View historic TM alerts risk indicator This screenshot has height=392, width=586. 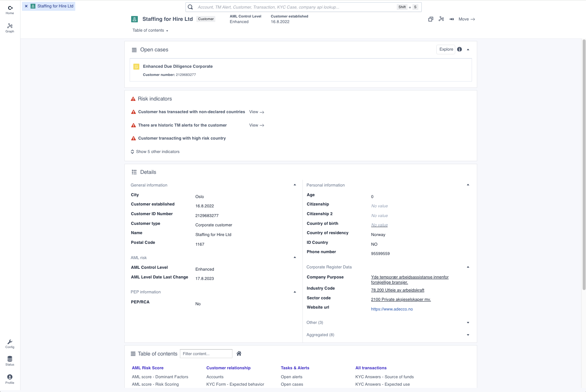coord(257,125)
